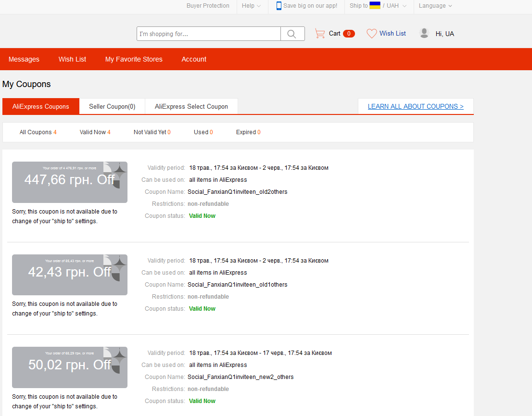Select the AliExpress Coupons tab
Screen dimensions: 532x416
click(x=41, y=106)
